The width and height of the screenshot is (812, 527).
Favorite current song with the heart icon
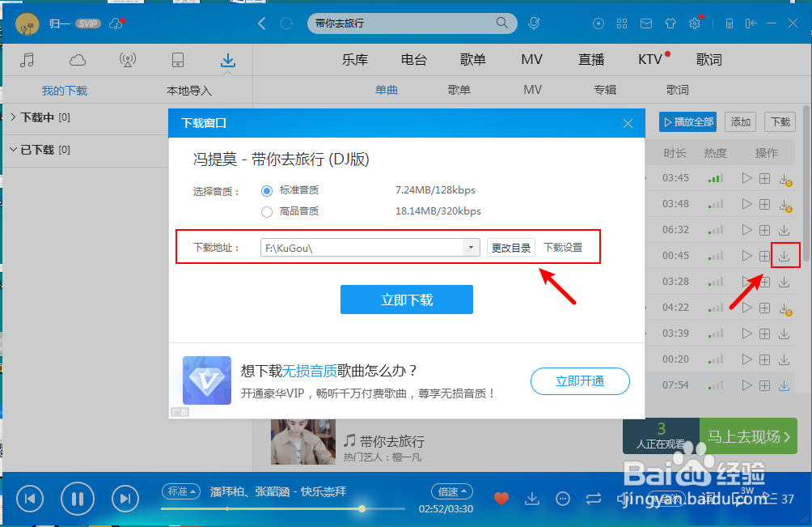tap(501, 499)
